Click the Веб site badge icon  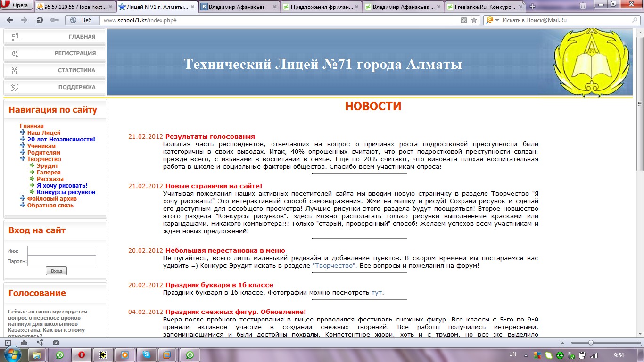pos(82,20)
